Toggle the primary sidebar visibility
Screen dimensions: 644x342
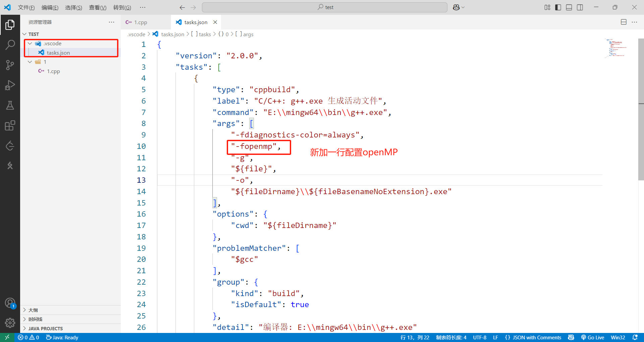click(x=558, y=7)
